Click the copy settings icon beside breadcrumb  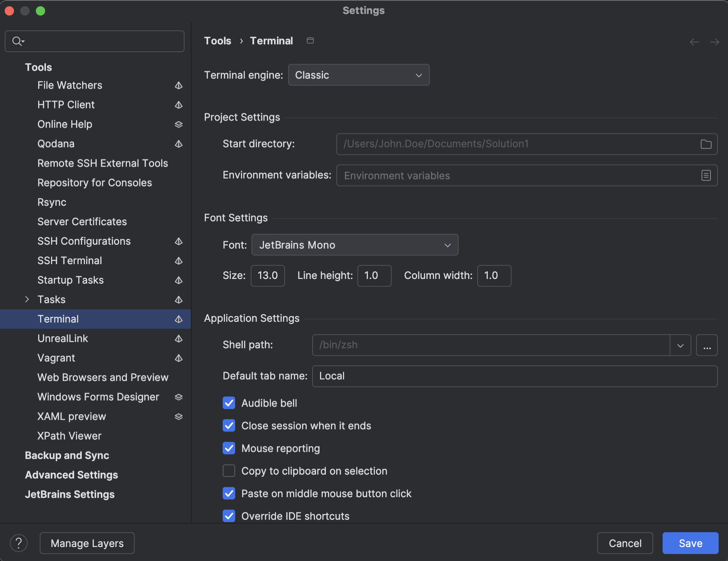310,40
